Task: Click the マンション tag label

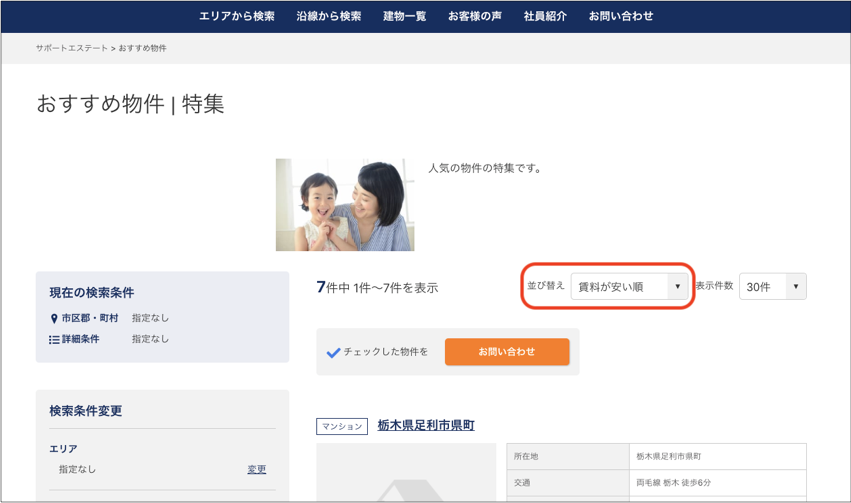Action: [x=342, y=427]
